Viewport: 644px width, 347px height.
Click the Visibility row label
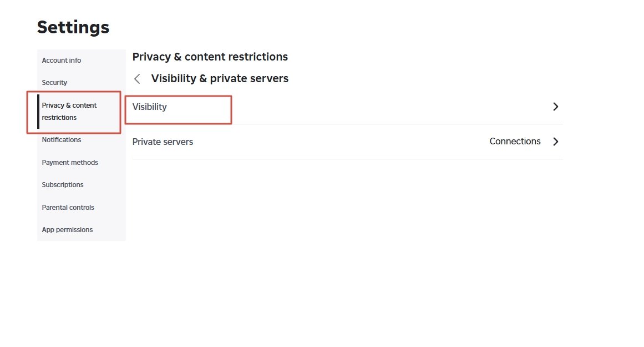(150, 107)
